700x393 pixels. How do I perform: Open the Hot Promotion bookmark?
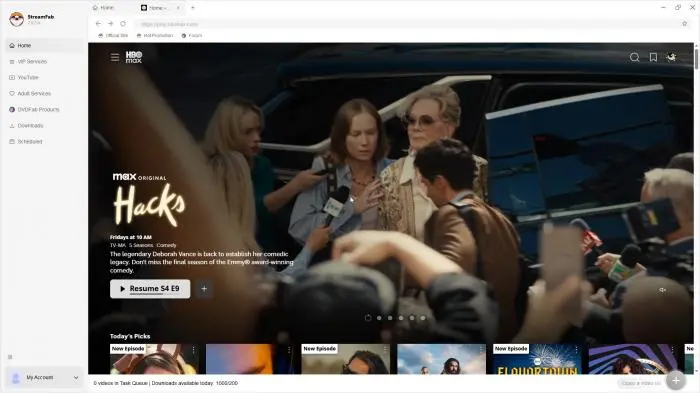click(154, 35)
